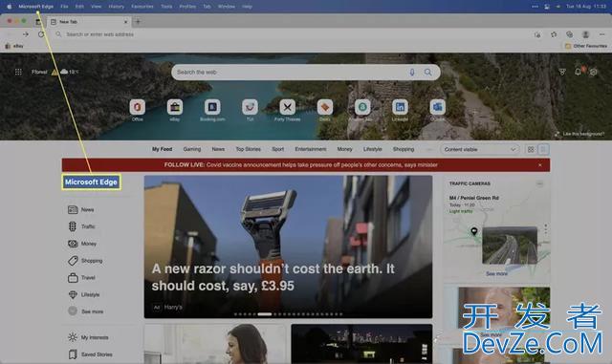
Task: Open the Microsoft Edge menu in menu bar
Action: 36,7
